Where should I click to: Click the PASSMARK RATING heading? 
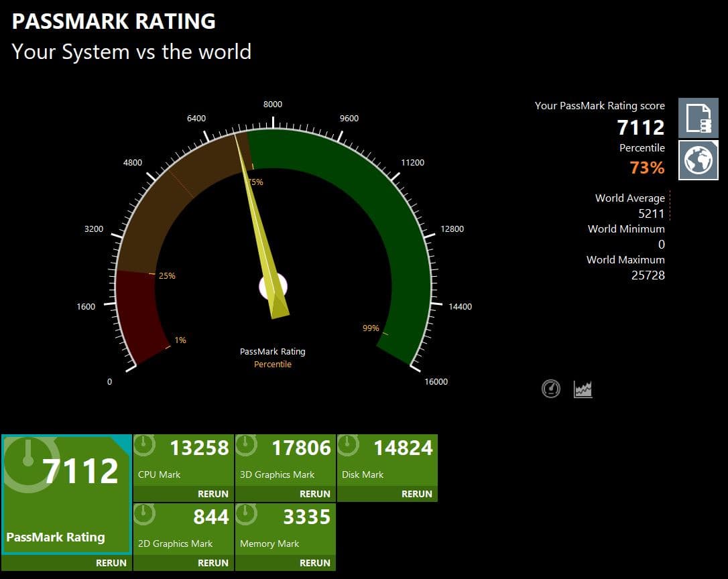pyautogui.click(x=114, y=21)
